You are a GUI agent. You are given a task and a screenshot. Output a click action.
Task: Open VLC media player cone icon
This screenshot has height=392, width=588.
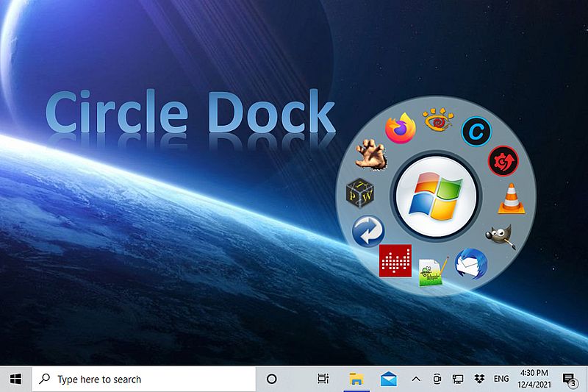(x=511, y=199)
